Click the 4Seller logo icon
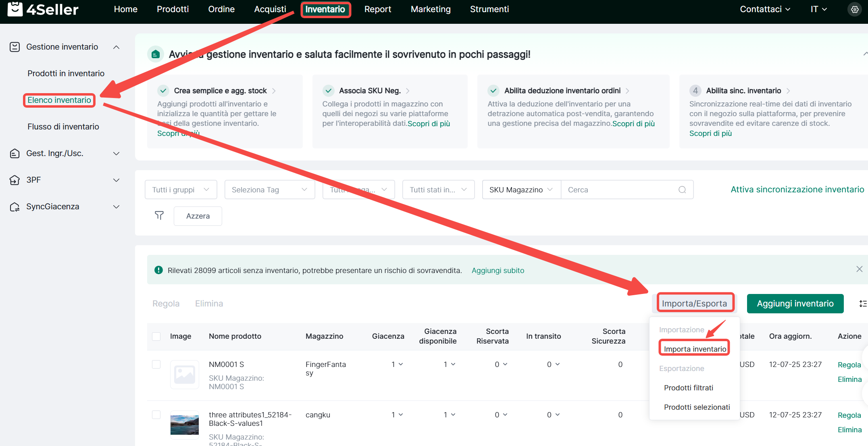This screenshot has width=868, height=446. [x=15, y=9]
